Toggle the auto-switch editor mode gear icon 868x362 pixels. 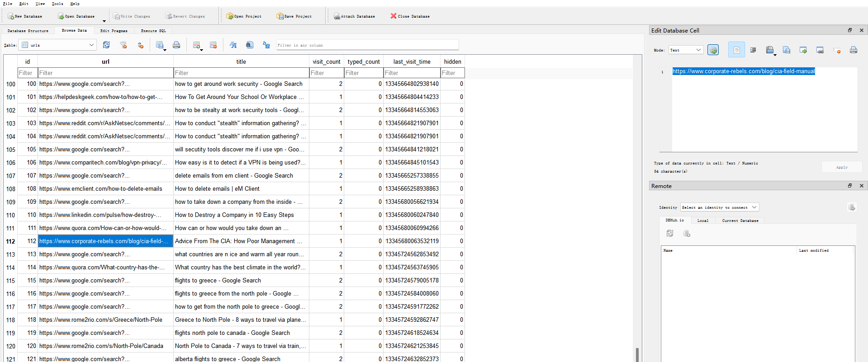click(x=713, y=50)
